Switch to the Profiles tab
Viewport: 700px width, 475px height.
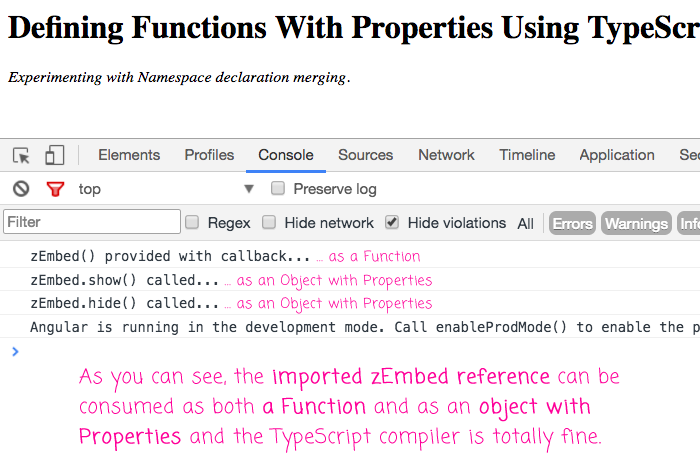209,155
